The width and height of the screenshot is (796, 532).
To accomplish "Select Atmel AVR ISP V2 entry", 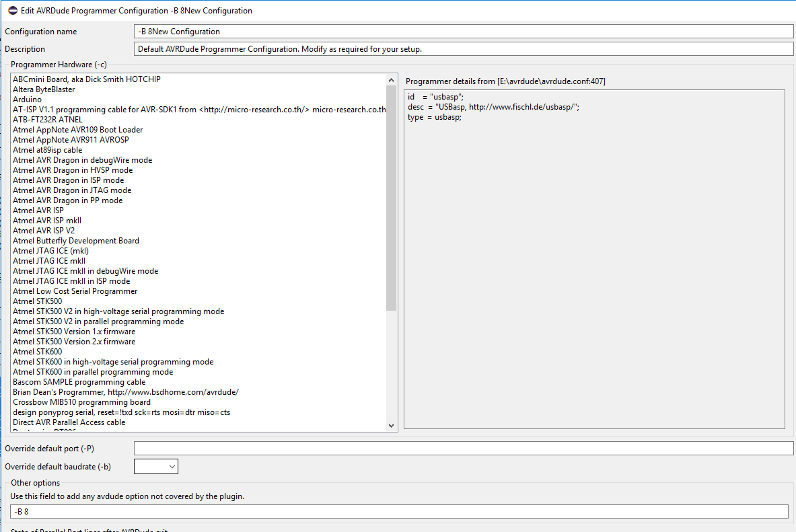I will coord(44,231).
